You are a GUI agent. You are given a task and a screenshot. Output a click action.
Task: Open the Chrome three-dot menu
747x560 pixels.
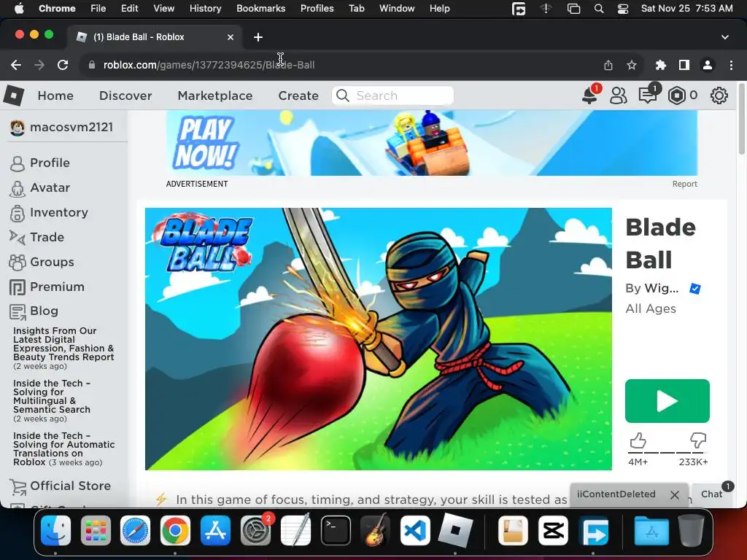point(731,65)
